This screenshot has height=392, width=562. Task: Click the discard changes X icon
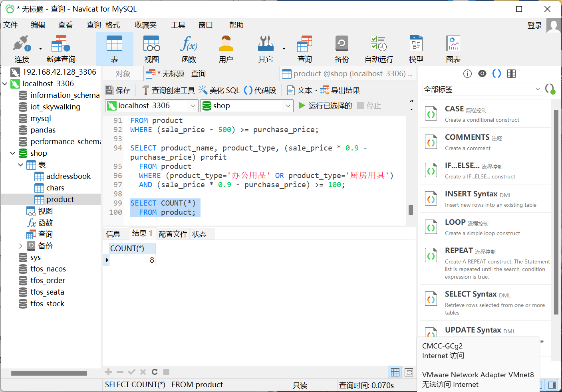[143, 372]
